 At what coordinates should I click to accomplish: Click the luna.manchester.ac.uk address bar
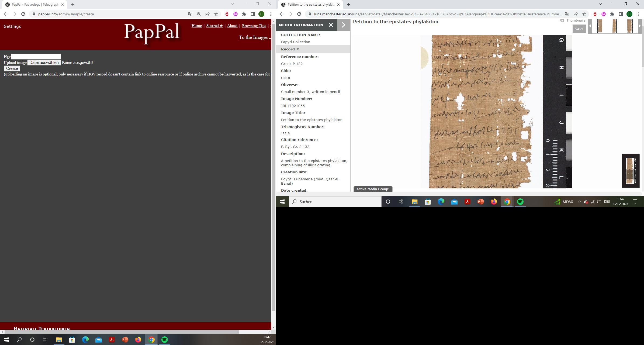(x=438, y=14)
